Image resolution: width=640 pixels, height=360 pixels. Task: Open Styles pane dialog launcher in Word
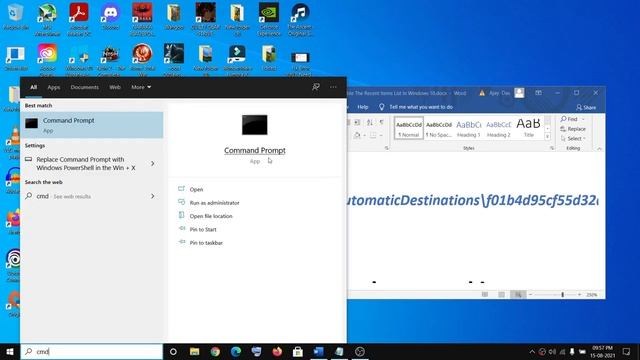click(x=552, y=149)
